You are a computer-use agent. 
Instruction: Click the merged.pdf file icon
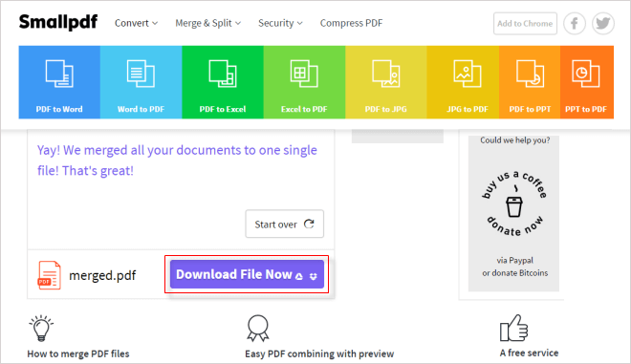(49, 275)
